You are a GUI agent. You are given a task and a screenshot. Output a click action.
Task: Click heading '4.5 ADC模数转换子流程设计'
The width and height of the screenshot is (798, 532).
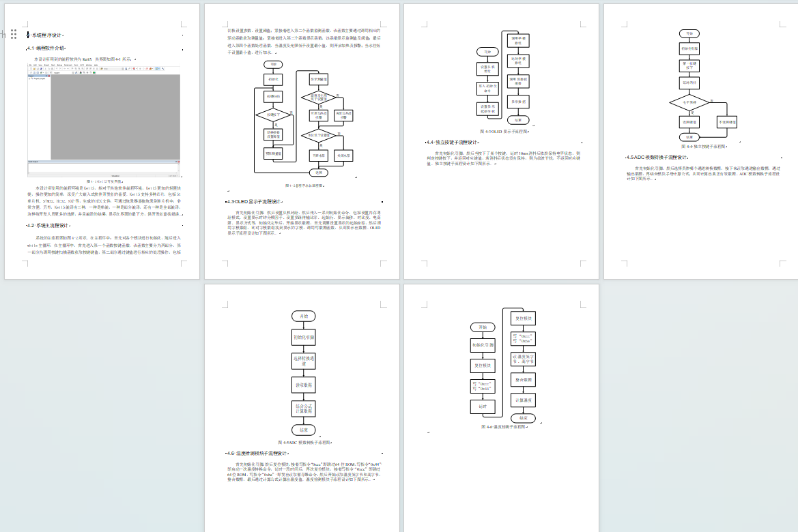(x=657, y=157)
